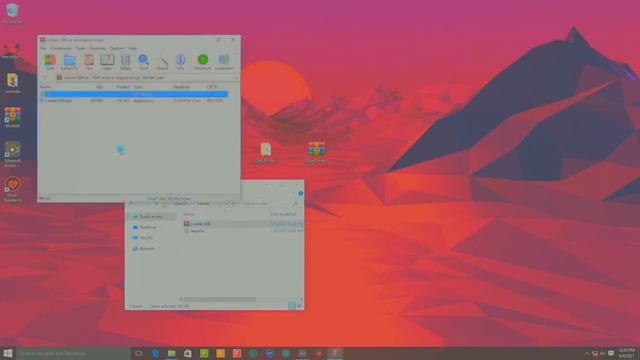Open File Explorer from the taskbar

(x=171, y=353)
